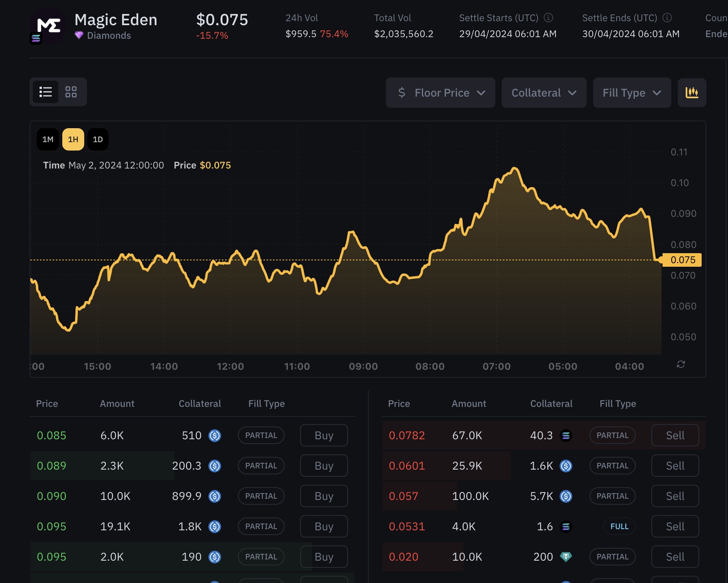The image size is (728, 583).
Task: Click USDC icon in 0.085 row
Action: click(x=215, y=435)
